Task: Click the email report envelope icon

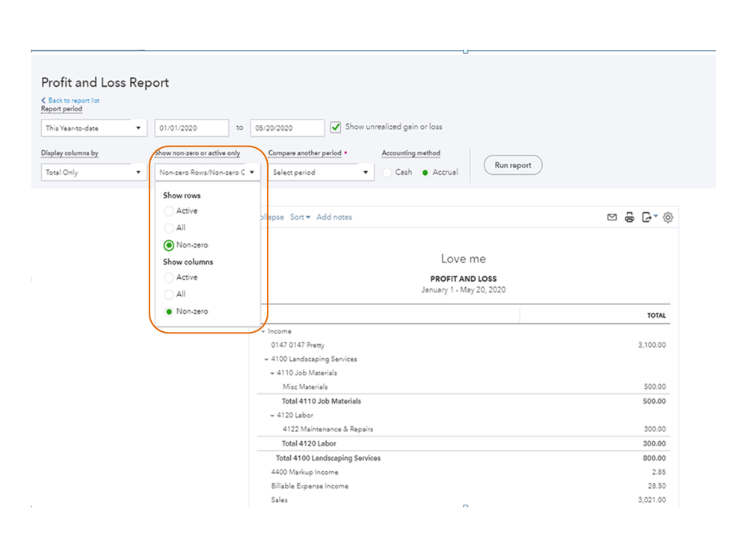Action: pyautogui.click(x=612, y=218)
